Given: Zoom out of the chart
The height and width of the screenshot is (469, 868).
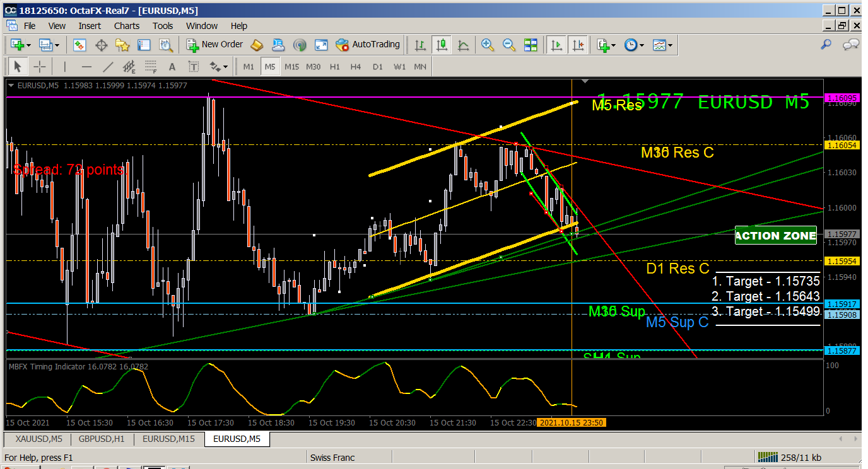Looking at the screenshot, I should pyautogui.click(x=509, y=45).
